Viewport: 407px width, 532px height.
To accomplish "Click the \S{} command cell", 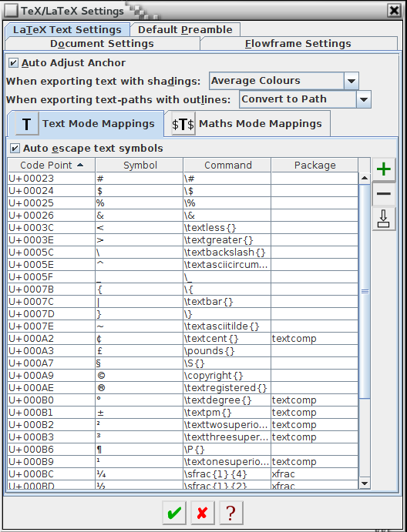I will pyautogui.click(x=227, y=363).
